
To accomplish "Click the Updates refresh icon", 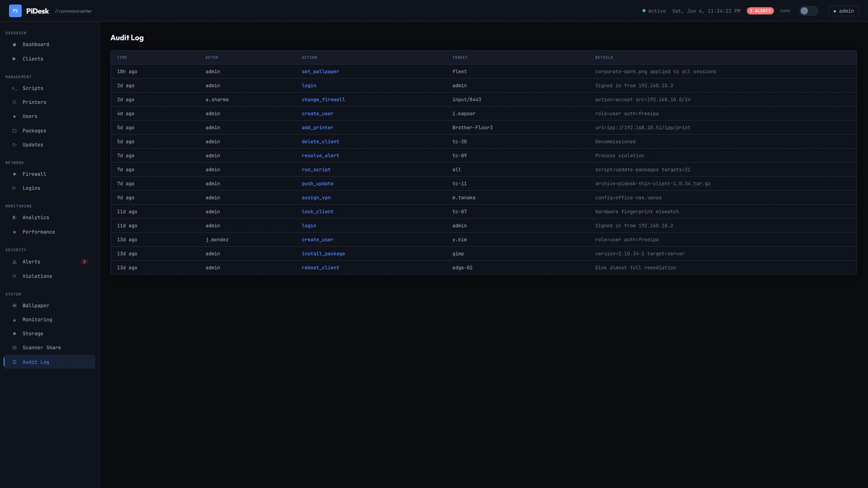I will pyautogui.click(x=14, y=145).
